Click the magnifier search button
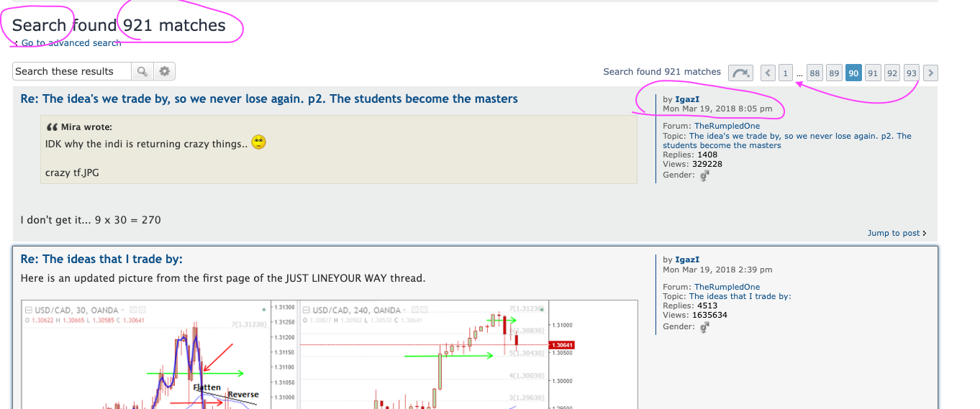This screenshot has height=409, width=980. [142, 71]
